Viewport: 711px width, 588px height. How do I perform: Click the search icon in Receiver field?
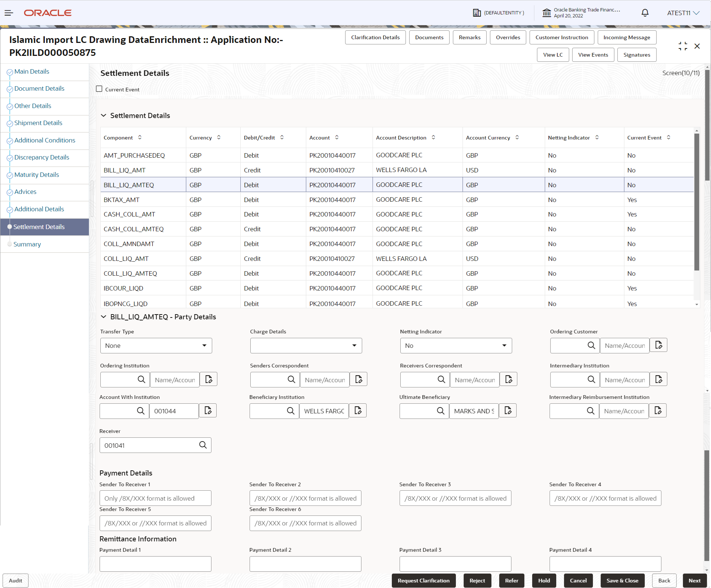203,445
